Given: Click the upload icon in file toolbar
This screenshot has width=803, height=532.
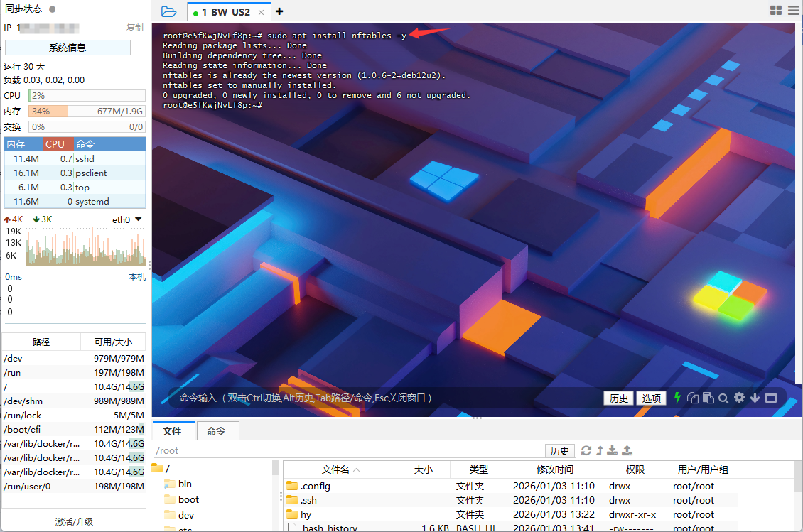Looking at the screenshot, I should pyautogui.click(x=627, y=450).
